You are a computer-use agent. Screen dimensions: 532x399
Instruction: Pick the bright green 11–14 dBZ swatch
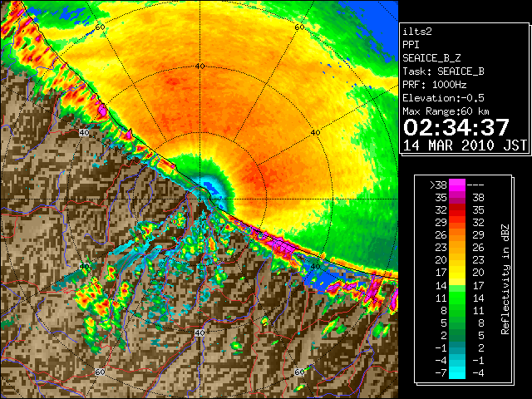(x=457, y=298)
